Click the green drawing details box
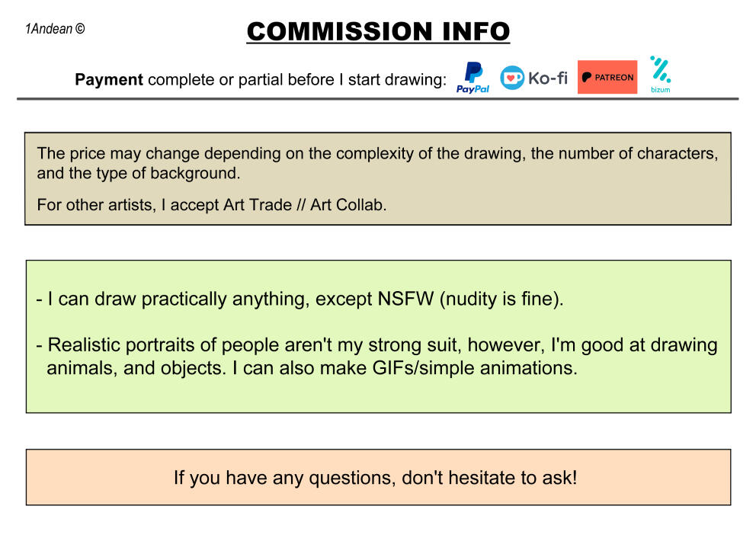This screenshot has height=535, width=756. coord(379,336)
